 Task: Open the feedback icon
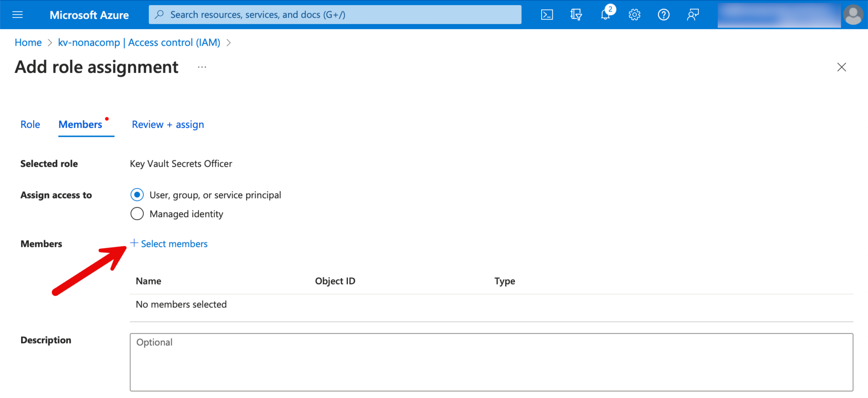pos(693,15)
